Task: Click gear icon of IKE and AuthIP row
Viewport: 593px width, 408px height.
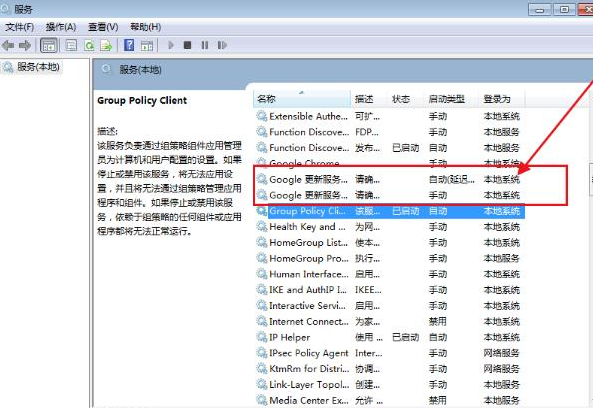Action: tap(261, 290)
